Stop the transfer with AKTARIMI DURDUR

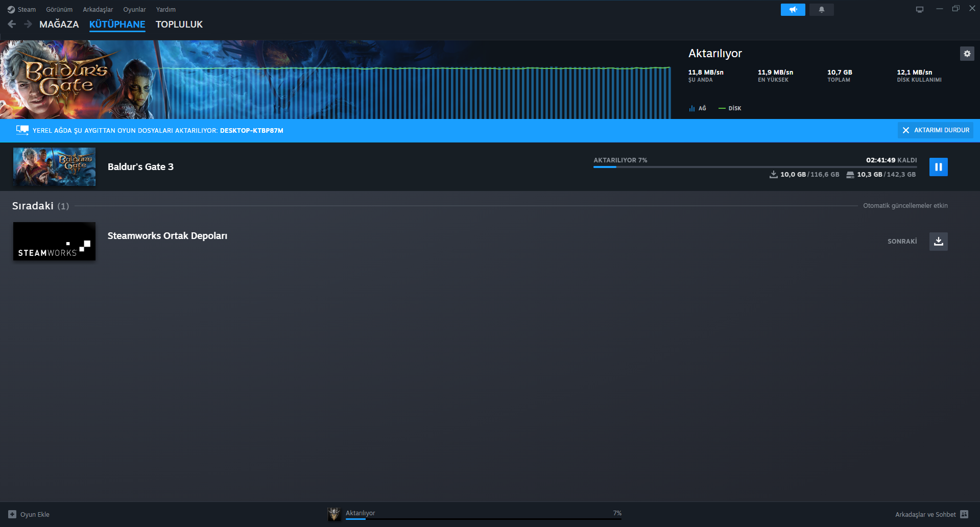tap(936, 130)
